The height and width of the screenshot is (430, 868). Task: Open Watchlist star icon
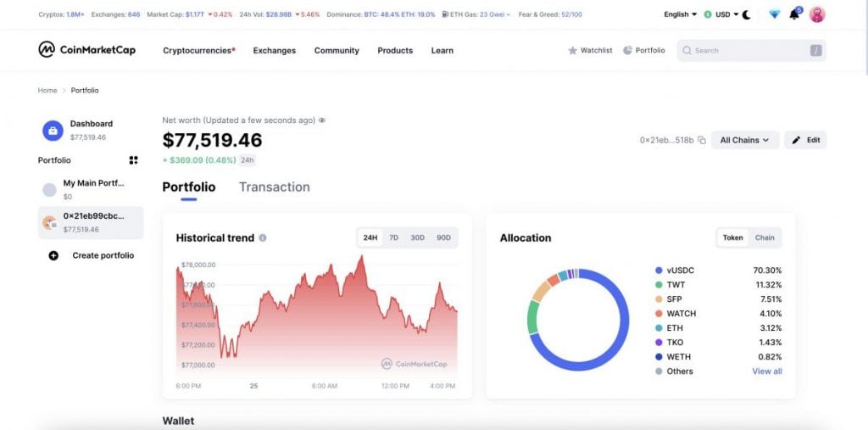coord(572,50)
